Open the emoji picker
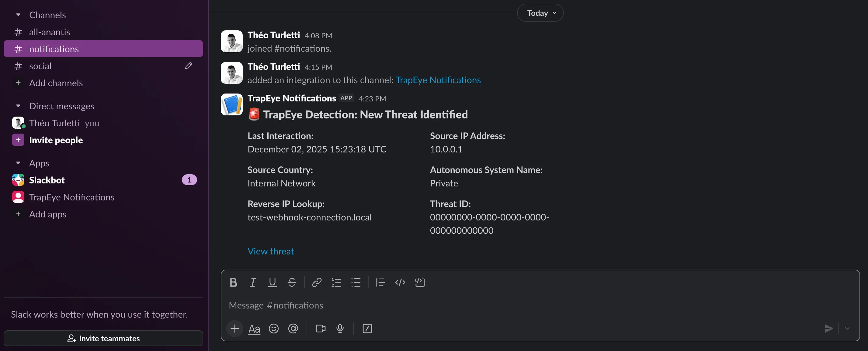The height and width of the screenshot is (351, 868). [274, 329]
